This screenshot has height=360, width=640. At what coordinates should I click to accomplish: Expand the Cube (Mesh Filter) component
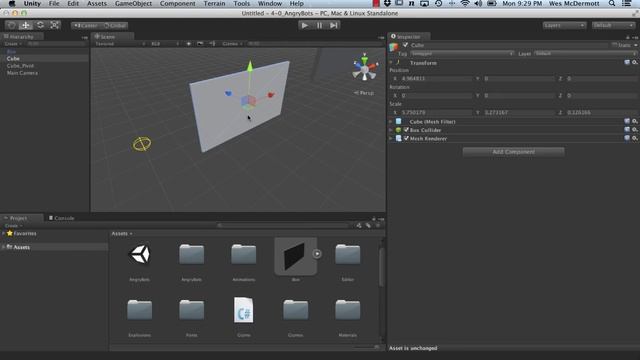point(391,122)
